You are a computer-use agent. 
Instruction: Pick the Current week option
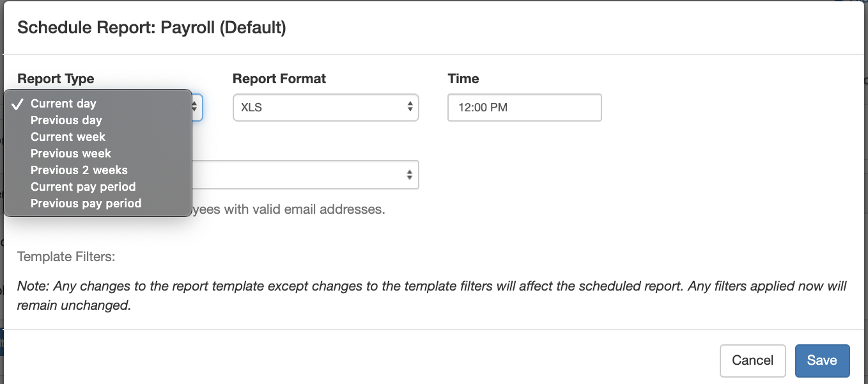(68, 137)
